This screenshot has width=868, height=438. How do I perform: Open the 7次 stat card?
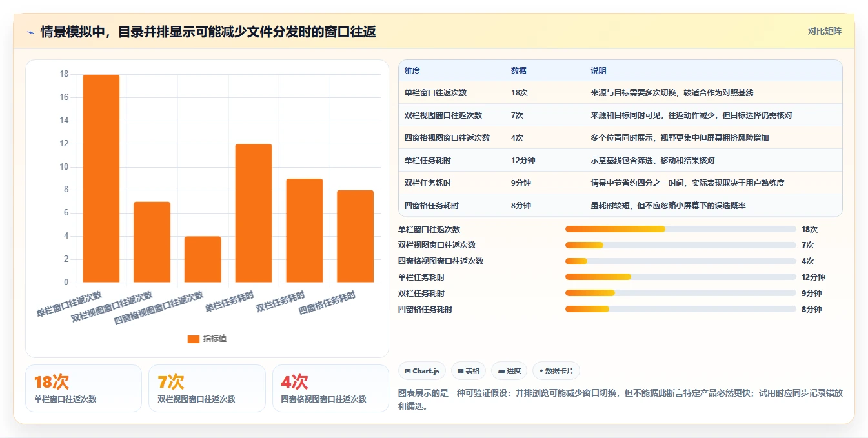click(207, 388)
